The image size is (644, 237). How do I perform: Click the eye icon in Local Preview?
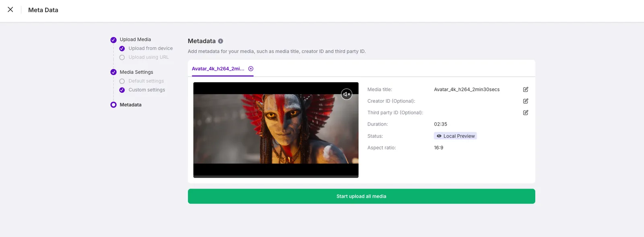click(439, 136)
